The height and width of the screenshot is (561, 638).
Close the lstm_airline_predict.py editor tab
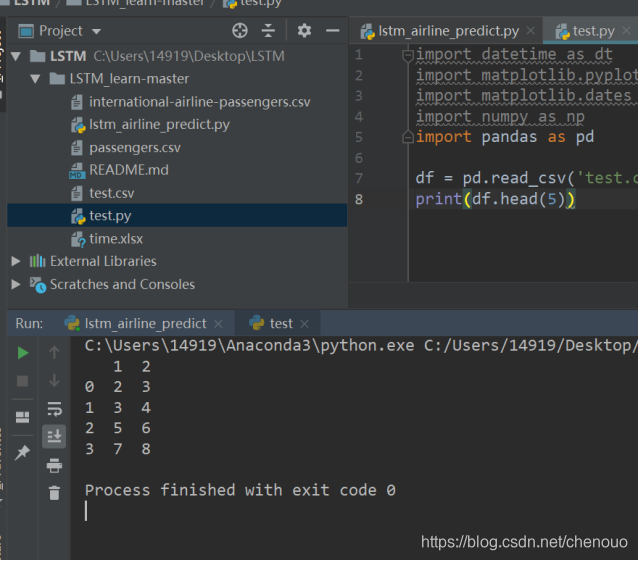point(531,31)
